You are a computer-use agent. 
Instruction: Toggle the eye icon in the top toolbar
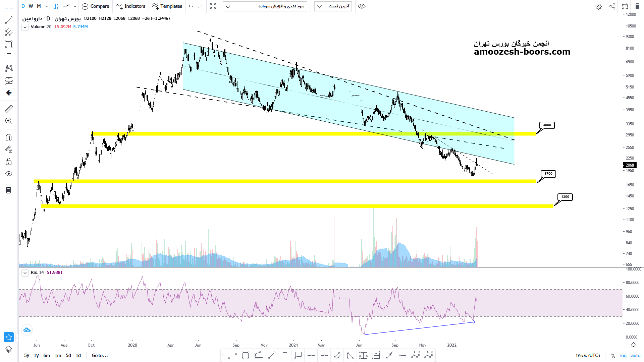click(362, 6)
